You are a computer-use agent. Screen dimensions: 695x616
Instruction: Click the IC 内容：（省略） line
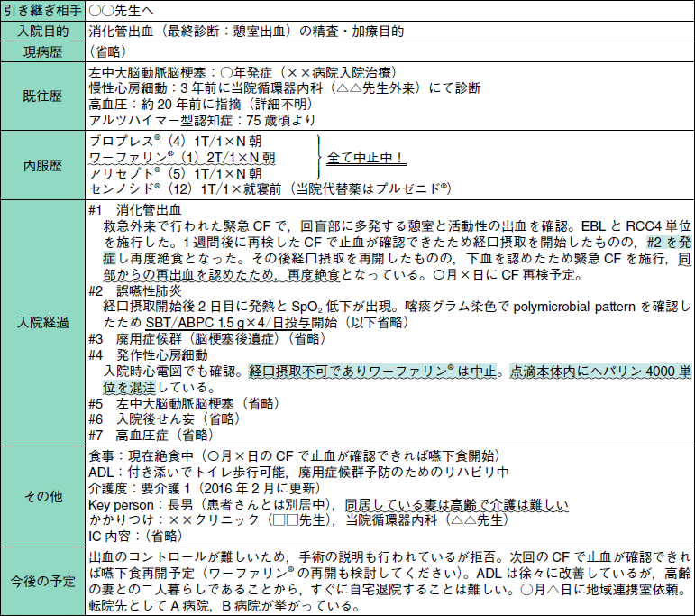pos(136,537)
